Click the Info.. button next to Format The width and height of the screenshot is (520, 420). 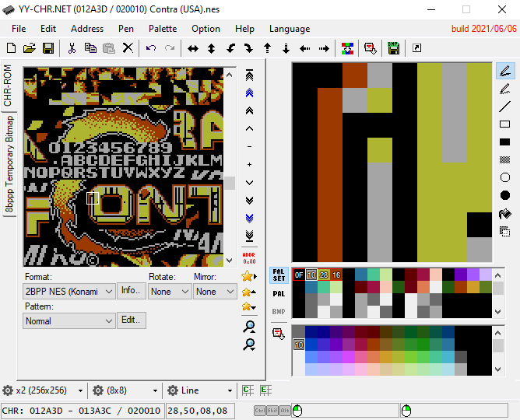pyautogui.click(x=131, y=290)
